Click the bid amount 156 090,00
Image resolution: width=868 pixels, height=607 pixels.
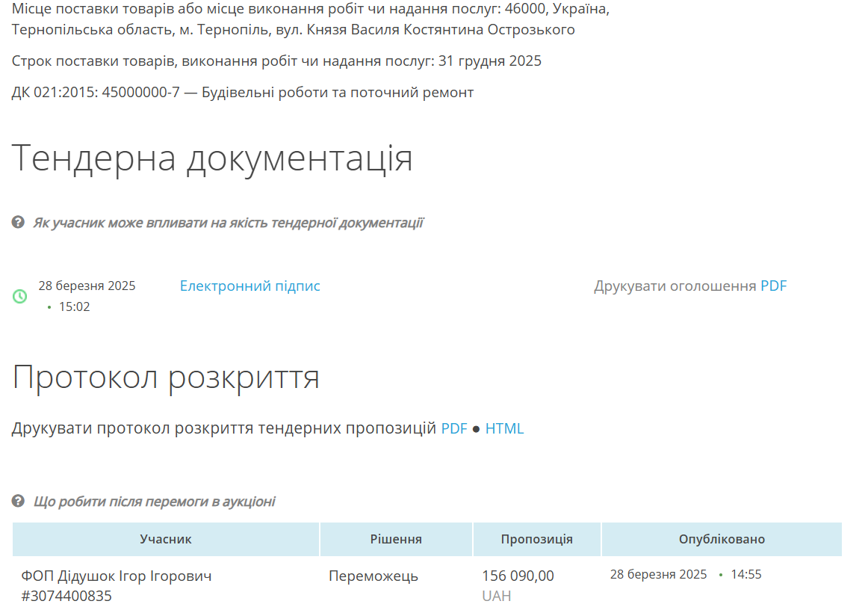point(518,576)
